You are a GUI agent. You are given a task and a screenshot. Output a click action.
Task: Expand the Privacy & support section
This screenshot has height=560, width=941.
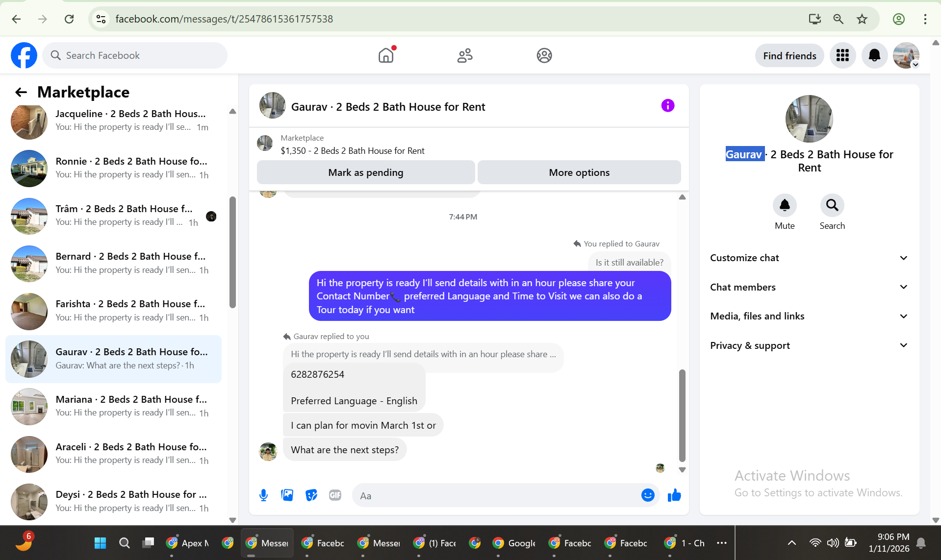click(809, 345)
